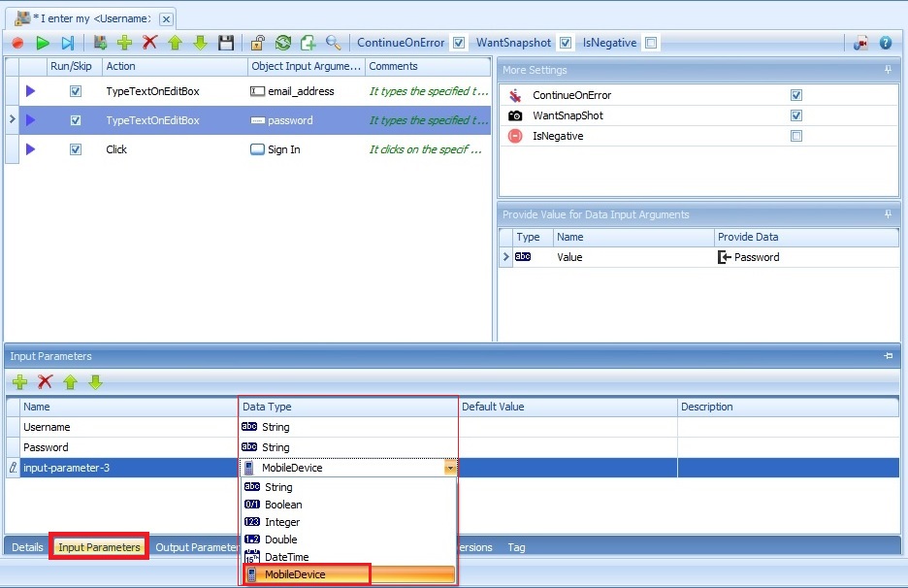Pin the More Settings panel
This screenshot has height=588, width=908.
coord(888,70)
